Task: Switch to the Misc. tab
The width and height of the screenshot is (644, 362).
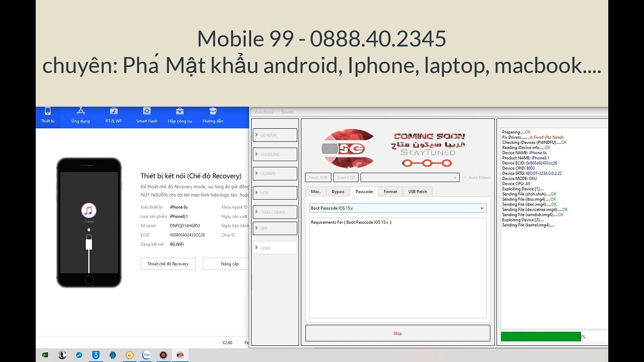Action: click(315, 192)
